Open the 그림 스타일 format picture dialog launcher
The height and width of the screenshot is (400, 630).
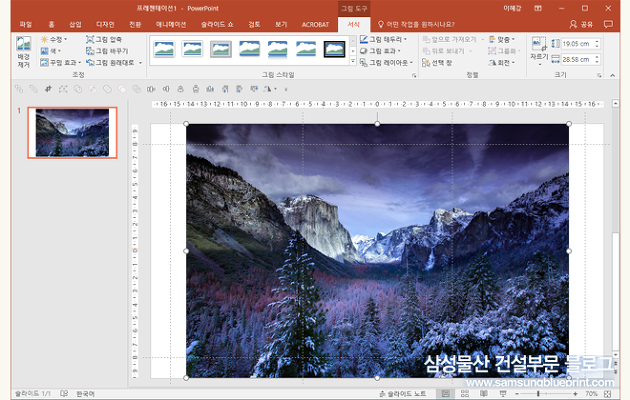pyautogui.click(x=414, y=75)
